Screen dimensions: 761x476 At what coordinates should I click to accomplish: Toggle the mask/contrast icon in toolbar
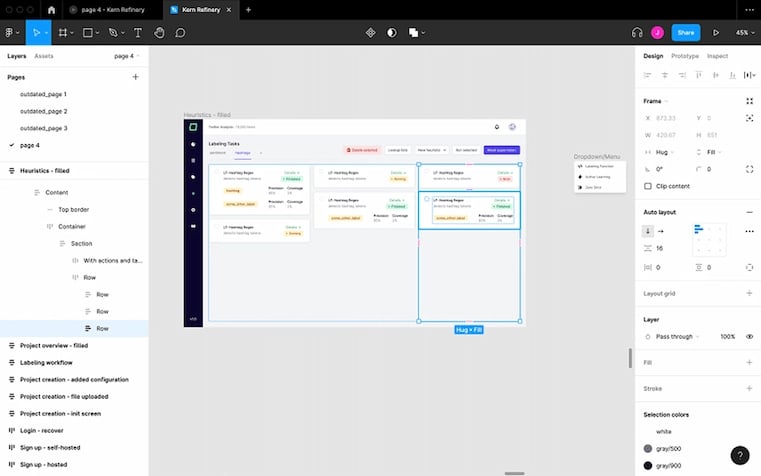[x=391, y=32]
